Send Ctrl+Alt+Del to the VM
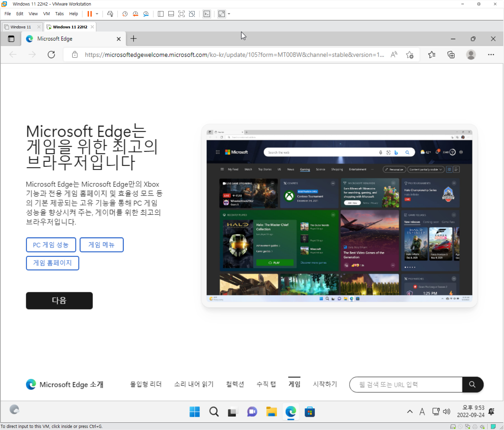Viewport: 504px width, 430px height. (110, 14)
